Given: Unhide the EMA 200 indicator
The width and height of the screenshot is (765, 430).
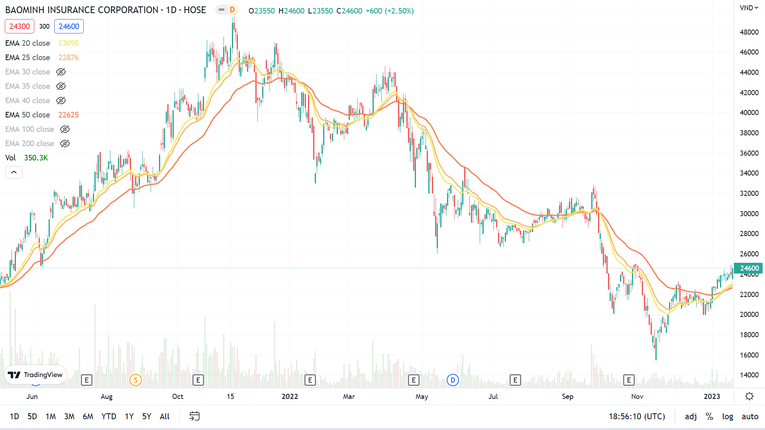Looking at the screenshot, I should coord(65,144).
